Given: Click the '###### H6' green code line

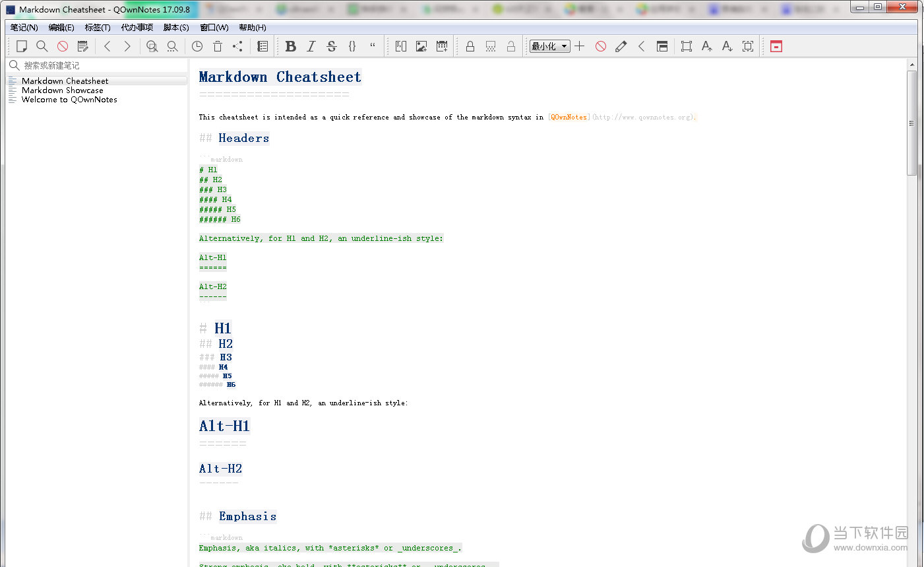Looking at the screenshot, I should pos(220,219).
